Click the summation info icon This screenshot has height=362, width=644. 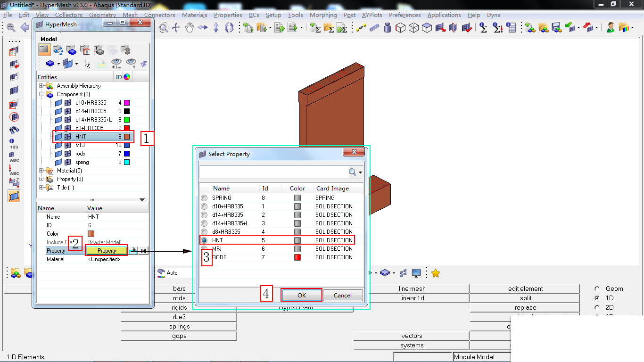click(483, 28)
